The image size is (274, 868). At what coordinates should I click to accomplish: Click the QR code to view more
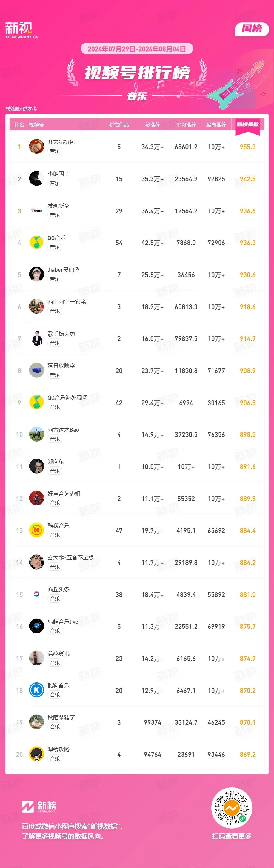tap(232, 808)
